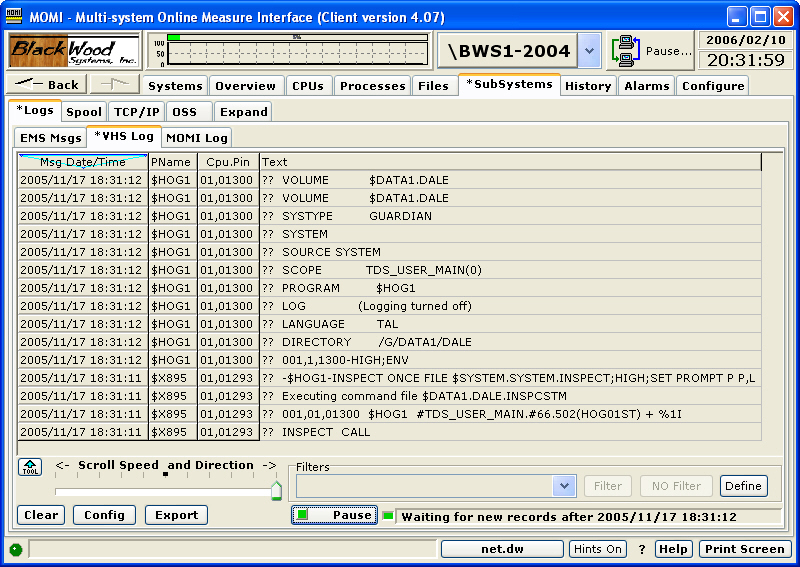Click the scroll speed slider thumb
This screenshot has height=567, width=800.
pyautogui.click(x=276, y=490)
